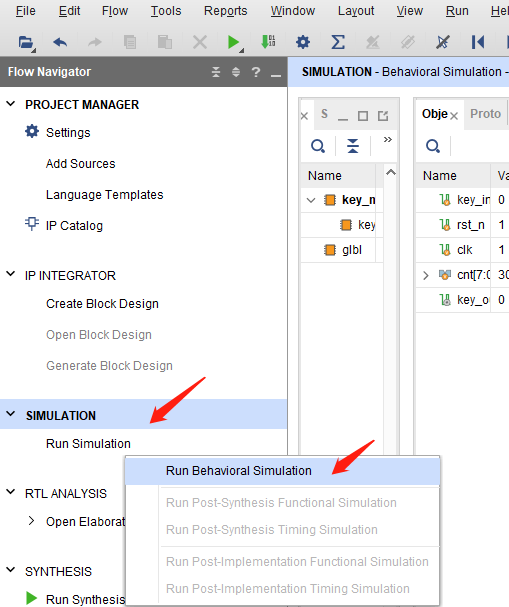Click the green Run flow toolbar icon
Screen dimensions: 509x607
(x=233, y=42)
